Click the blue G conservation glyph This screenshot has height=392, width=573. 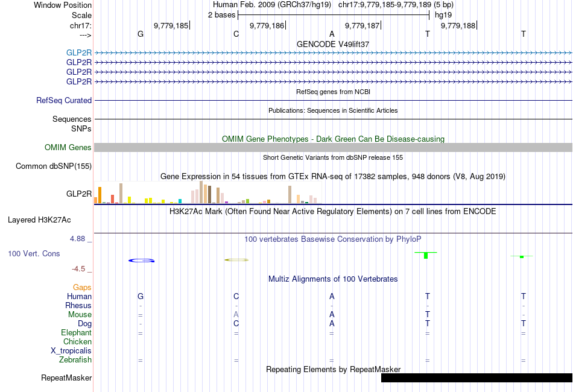tap(141, 261)
